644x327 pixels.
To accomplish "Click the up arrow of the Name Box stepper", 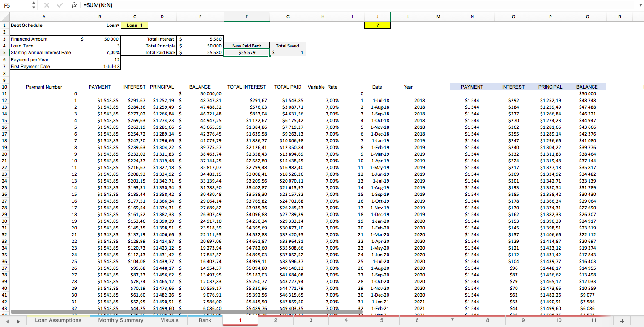I will tap(33, 3).
